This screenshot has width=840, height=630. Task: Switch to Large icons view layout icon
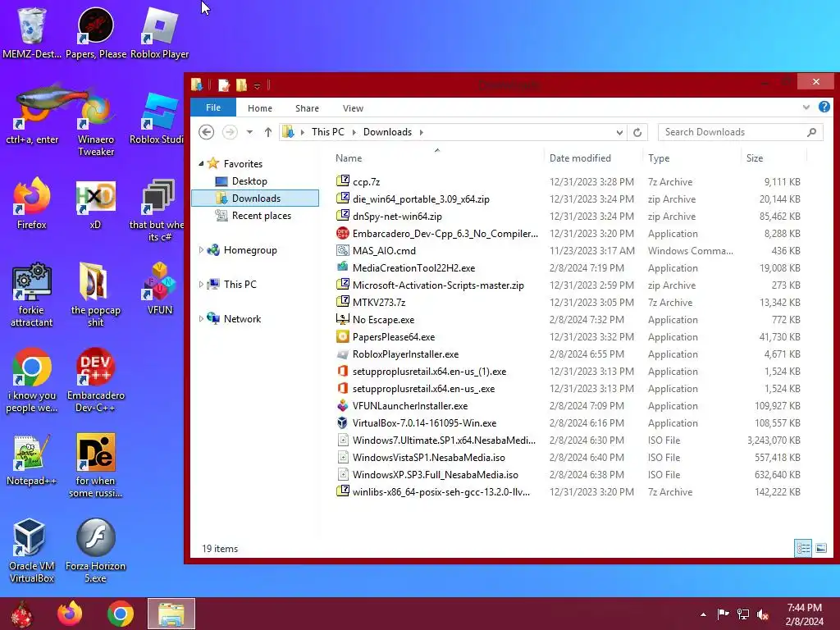[x=820, y=548]
